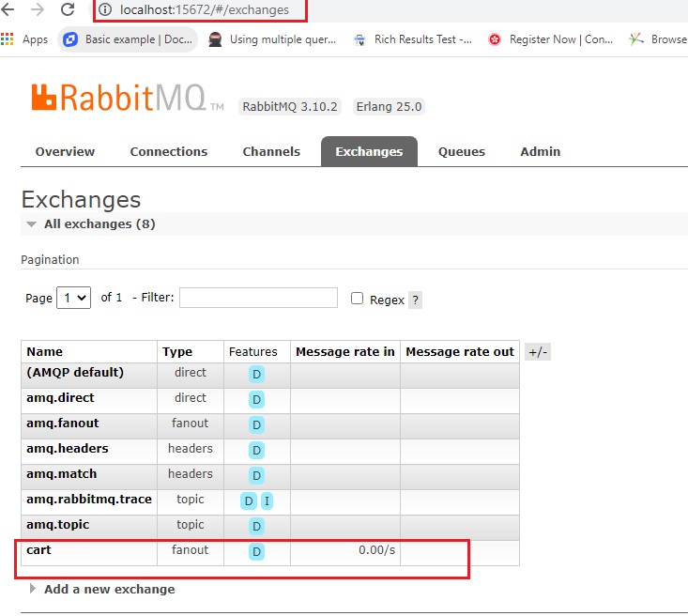Go to the Overview tab
This screenshot has height=616, width=688.
(x=65, y=151)
